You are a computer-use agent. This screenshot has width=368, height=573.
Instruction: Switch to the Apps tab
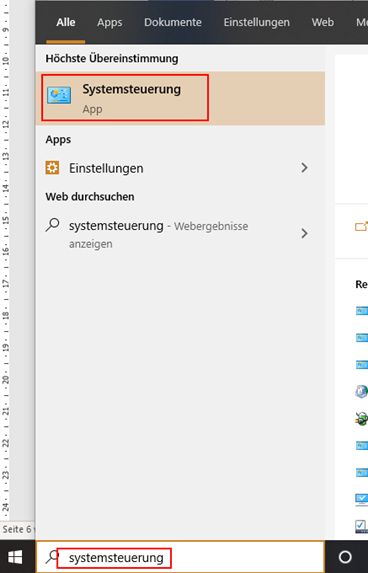point(110,22)
